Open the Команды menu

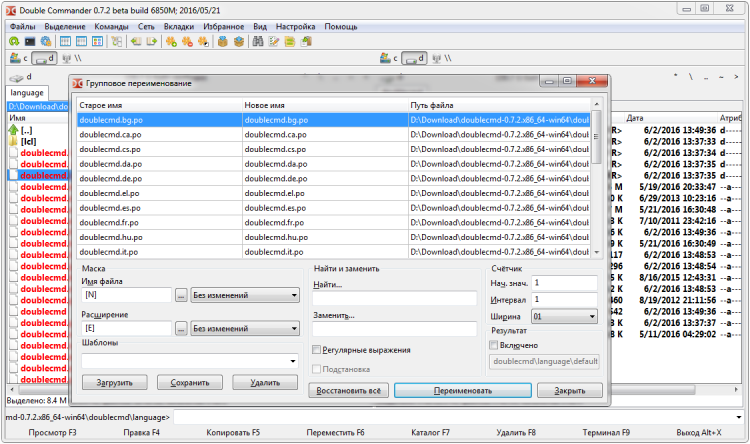pyautogui.click(x=111, y=27)
